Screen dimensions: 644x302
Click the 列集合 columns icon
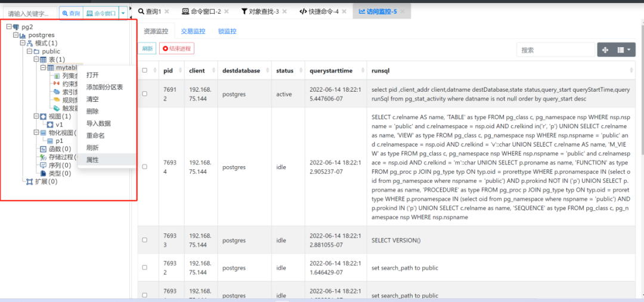[57, 76]
